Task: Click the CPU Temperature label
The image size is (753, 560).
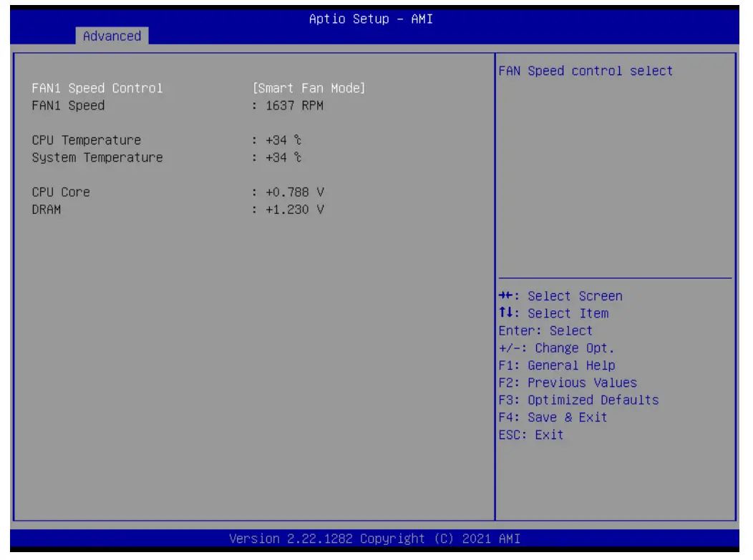Action: 87,140
